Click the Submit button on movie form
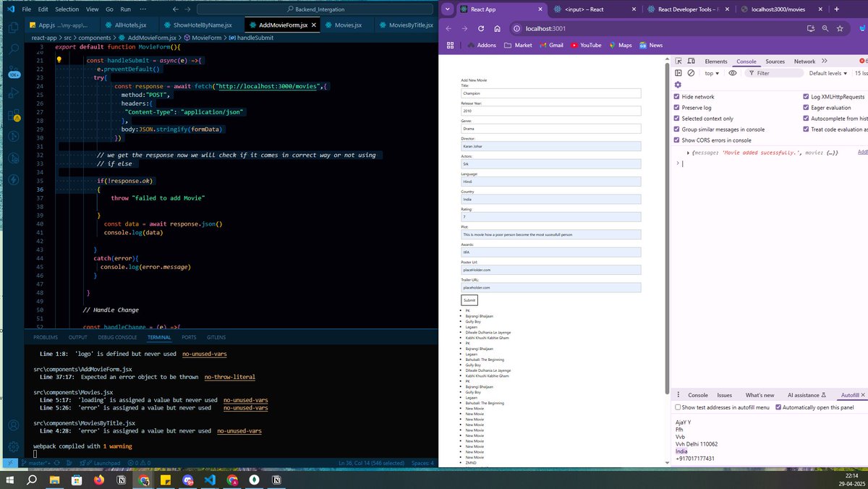Viewport: 868px width, 489px height. [x=469, y=300]
